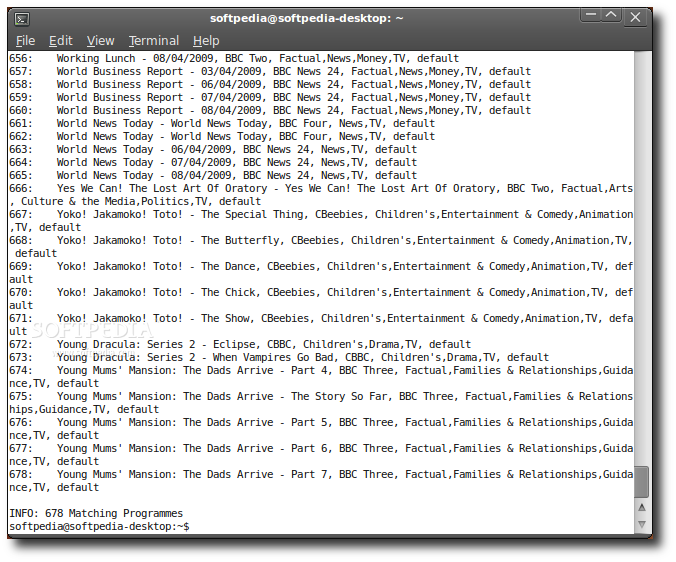Click line 665 World News Today 08/04/2009
676x562 pixels.
coord(213,175)
